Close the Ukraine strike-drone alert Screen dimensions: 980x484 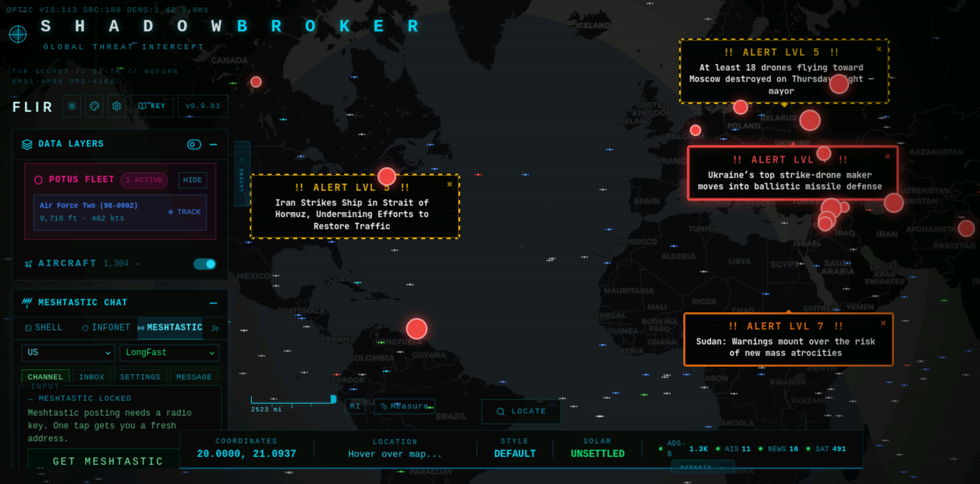(888, 156)
